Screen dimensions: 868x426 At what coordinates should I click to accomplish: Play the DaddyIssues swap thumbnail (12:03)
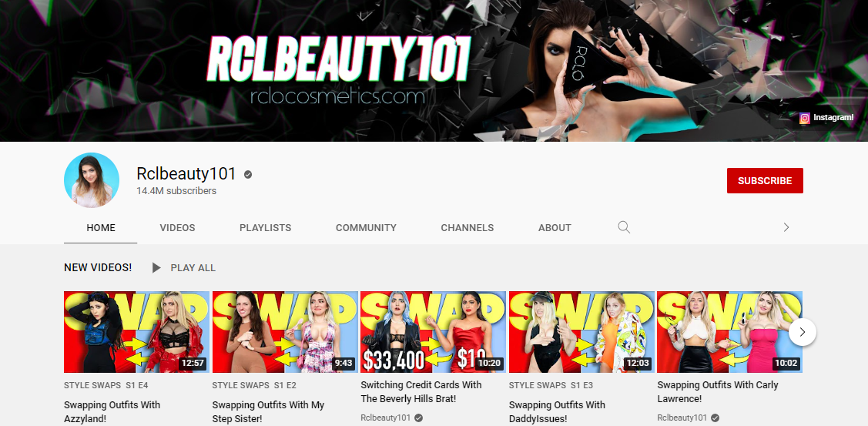pyautogui.click(x=581, y=332)
